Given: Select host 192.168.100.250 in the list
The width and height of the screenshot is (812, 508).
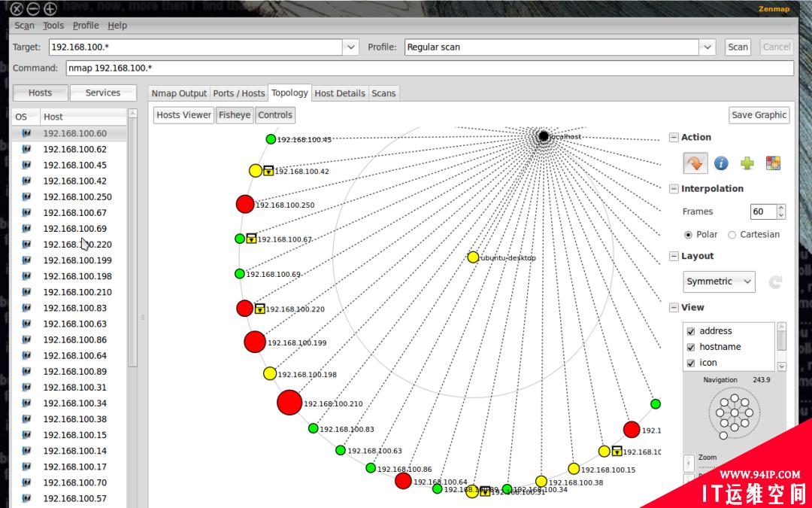Looking at the screenshot, I should click(77, 197).
